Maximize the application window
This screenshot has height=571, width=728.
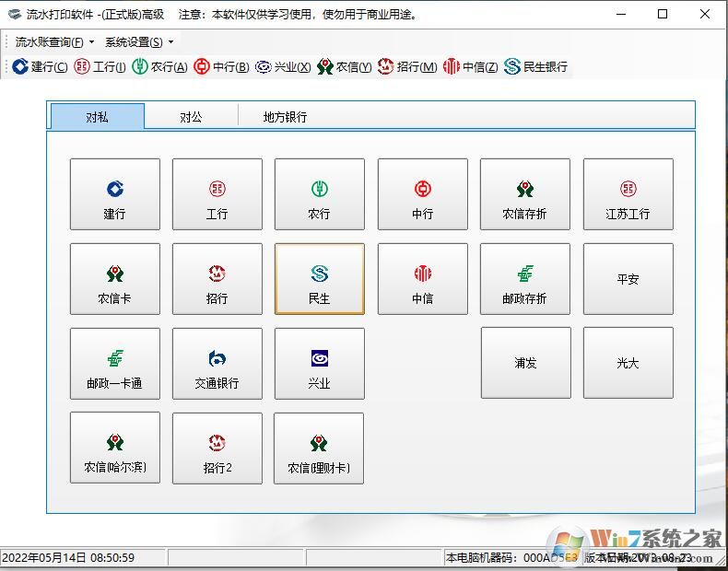(663, 15)
